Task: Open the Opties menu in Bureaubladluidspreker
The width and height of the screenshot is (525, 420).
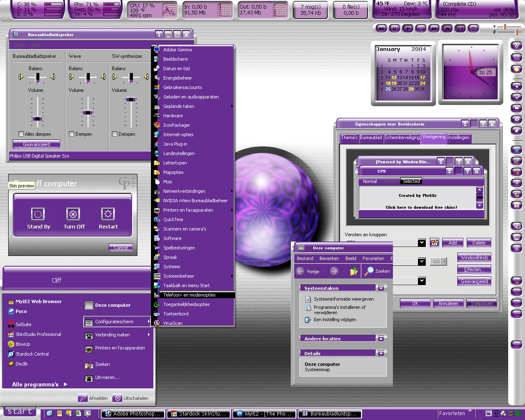Action: (x=20, y=45)
